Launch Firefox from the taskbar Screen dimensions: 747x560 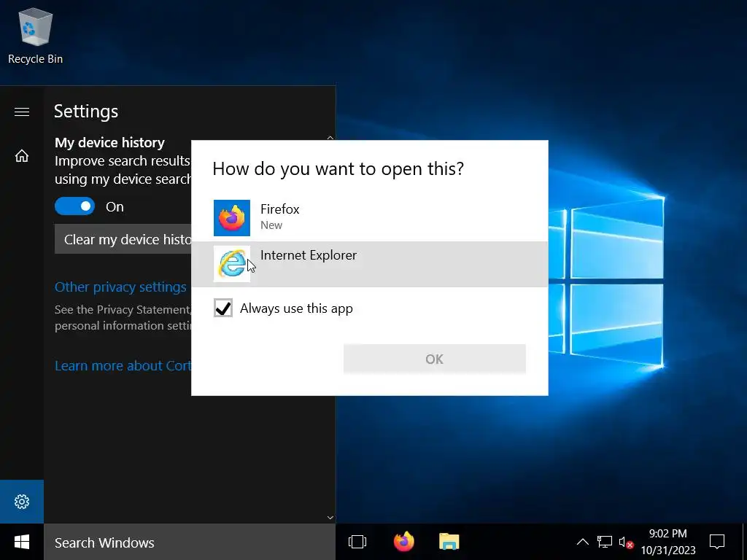click(403, 542)
